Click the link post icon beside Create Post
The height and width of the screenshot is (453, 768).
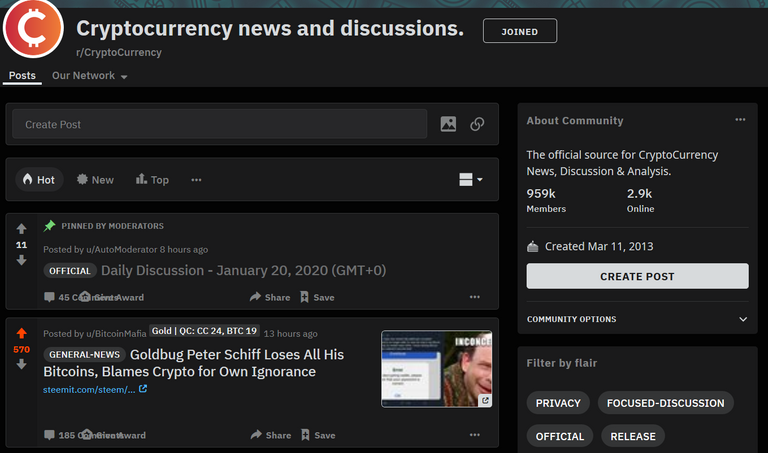(478, 124)
